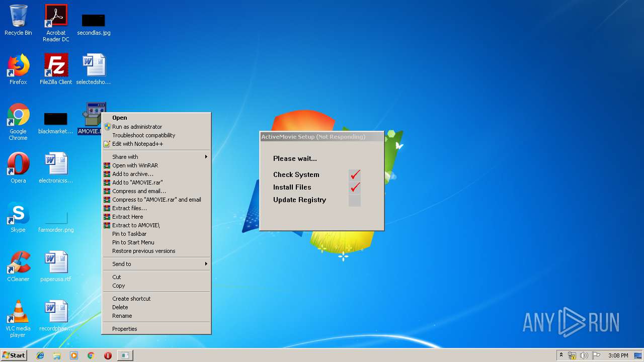Select Copy from context menu
Viewport: 644px width, 362px height.
156,286
